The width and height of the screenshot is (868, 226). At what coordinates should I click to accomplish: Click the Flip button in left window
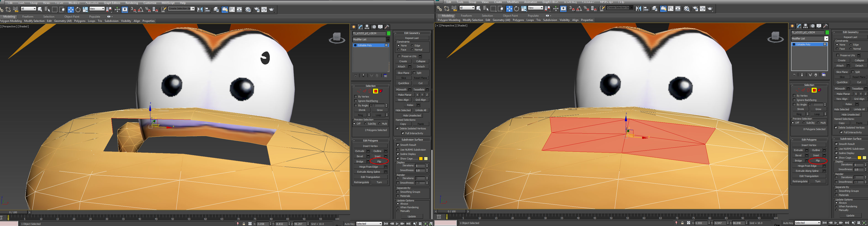[x=379, y=162]
